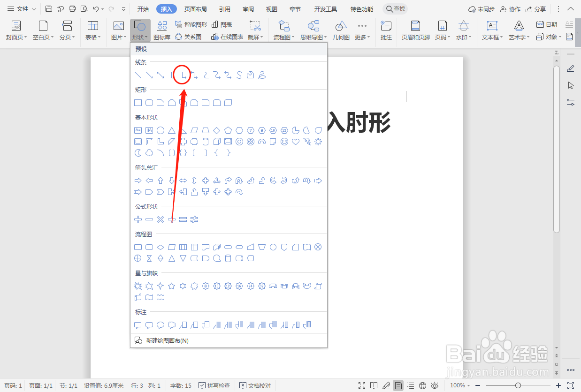This screenshot has width=581, height=392.
Task: Open the 审阅 tab
Action: tap(248, 9)
